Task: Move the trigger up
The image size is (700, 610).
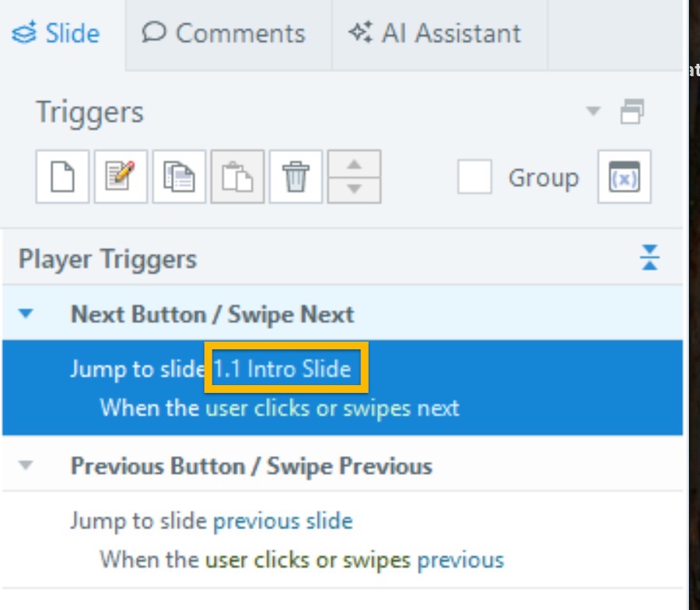Action: [x=355, y=165]
